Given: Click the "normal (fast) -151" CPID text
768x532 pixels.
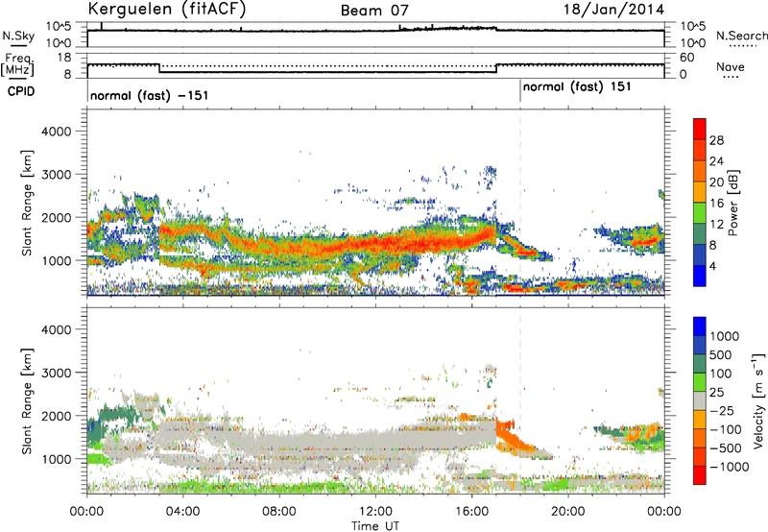Looking at the screenshot, I should [150, 95].
